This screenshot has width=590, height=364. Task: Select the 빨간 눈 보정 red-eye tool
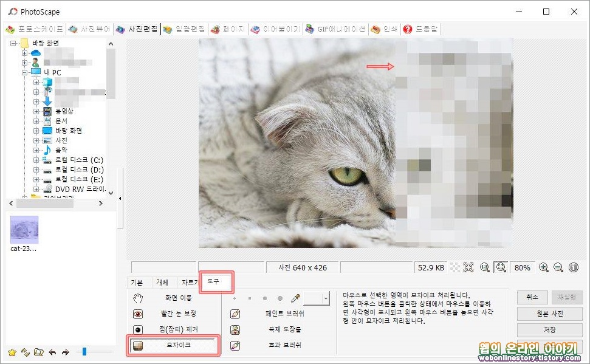click(x=173, y=314)
